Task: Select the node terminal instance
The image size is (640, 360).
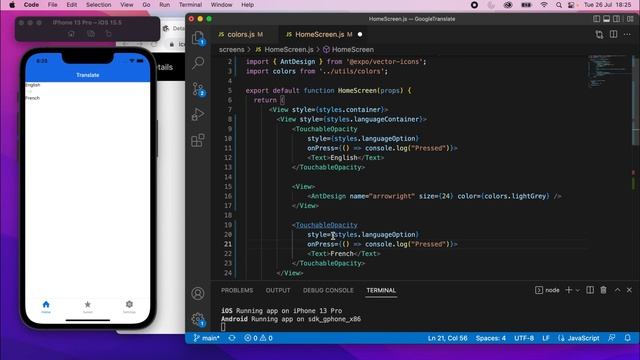Action: coord(547,290)
